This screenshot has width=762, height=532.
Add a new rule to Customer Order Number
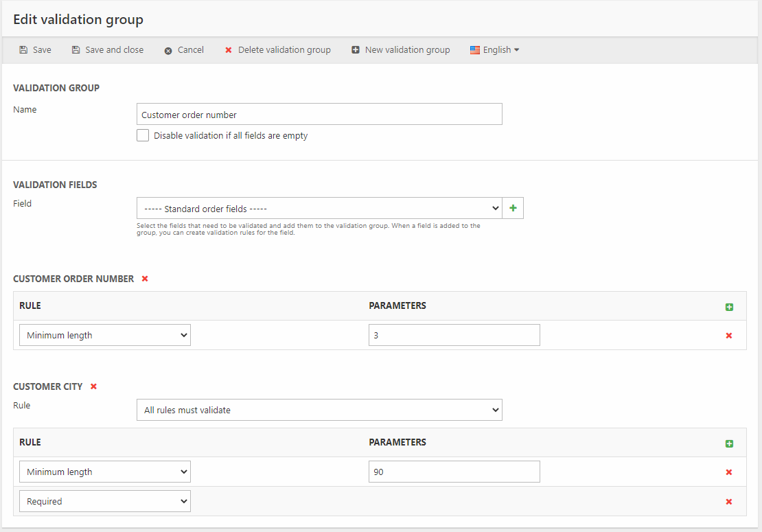pyautogui.click(x=729, y=307)
